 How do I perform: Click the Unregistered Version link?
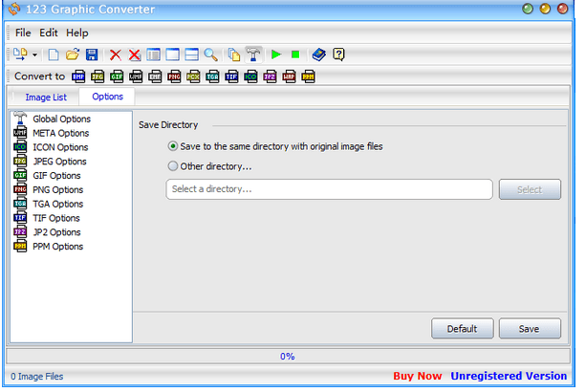[x=509, y=376]
